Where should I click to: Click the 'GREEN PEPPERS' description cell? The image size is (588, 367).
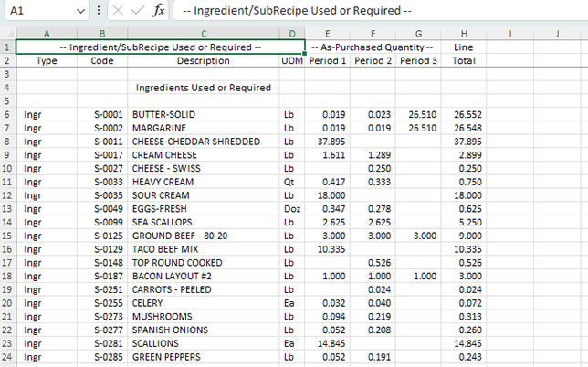(204, 357)
